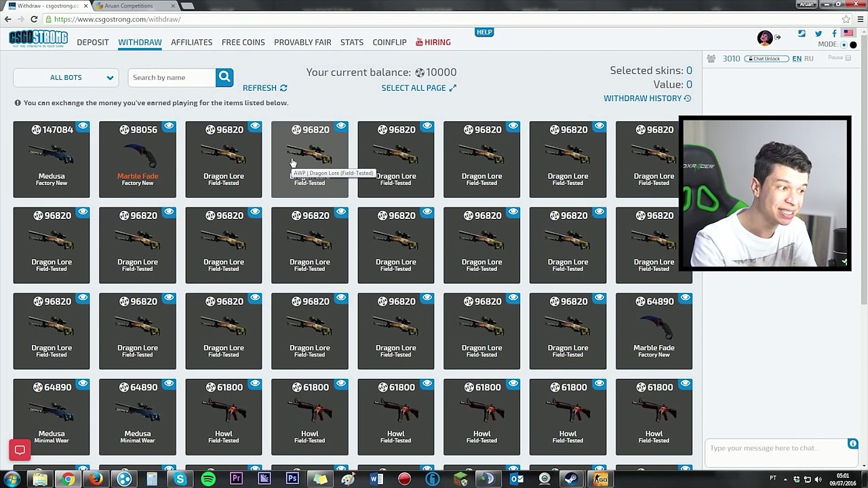Select the light mode radio button

(x=844, y=45)
